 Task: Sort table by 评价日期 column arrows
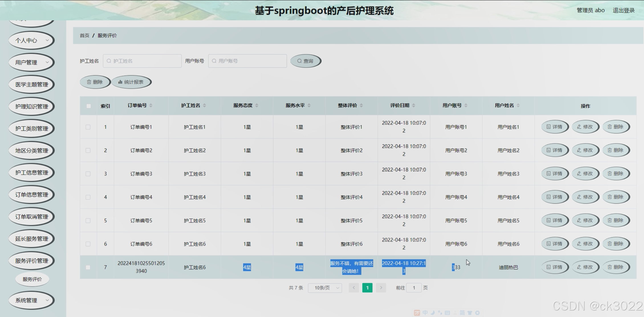tap(414, 106)
